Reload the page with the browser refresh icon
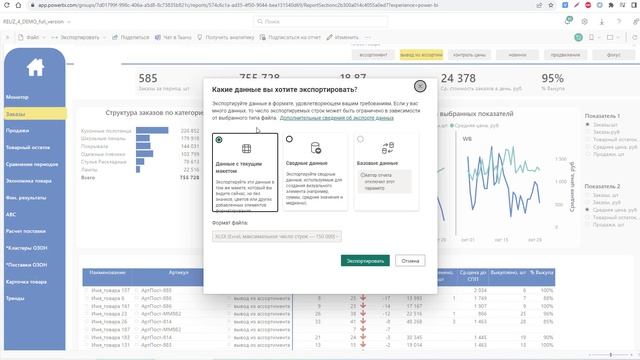 tap(7, 5)
